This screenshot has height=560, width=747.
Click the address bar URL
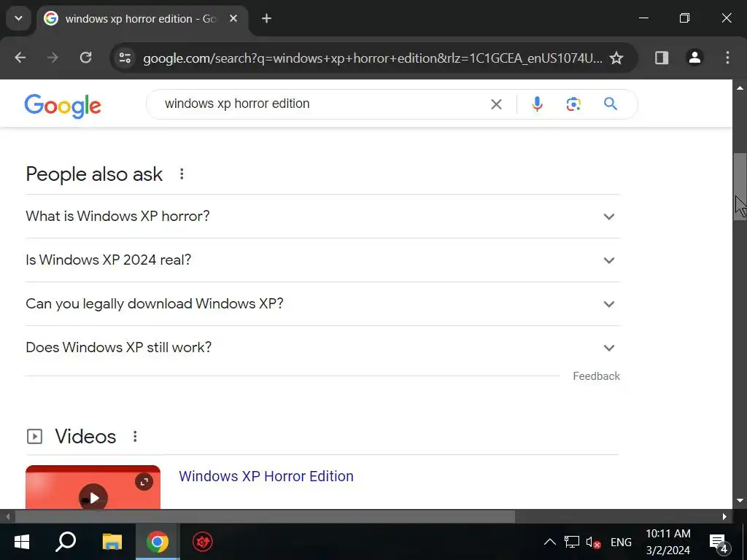click(373, 58)
